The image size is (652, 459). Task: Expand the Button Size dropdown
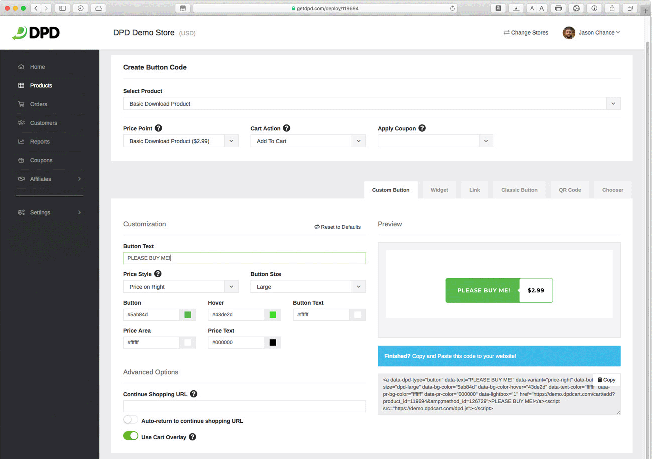(x=307, y=286)
